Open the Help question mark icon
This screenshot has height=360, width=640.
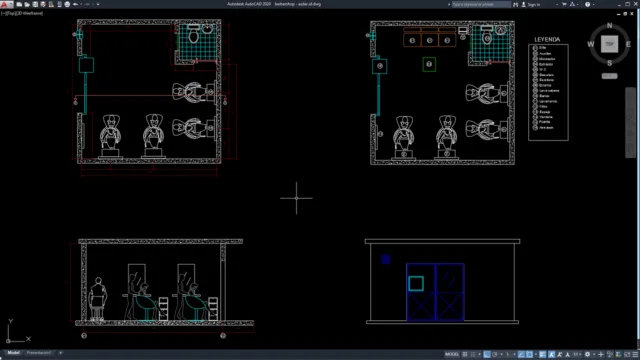coord(587,4)
